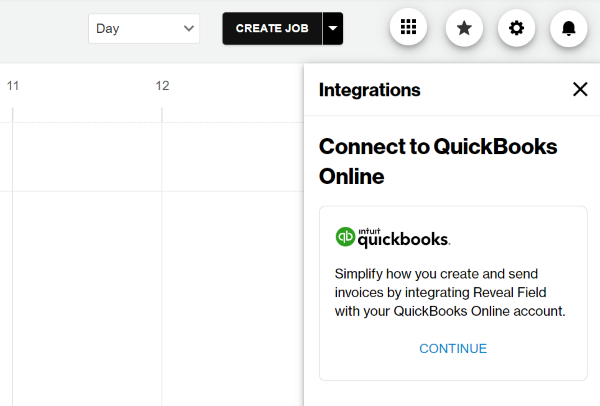Close the Integrations panel
Viewport: 600px width, 406px height.
coord(580,90)
